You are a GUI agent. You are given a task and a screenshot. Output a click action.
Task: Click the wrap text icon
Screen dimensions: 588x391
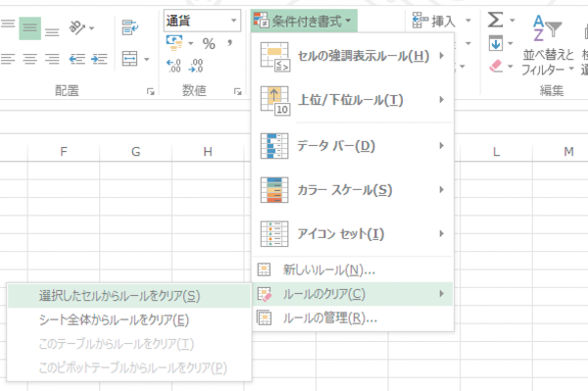129,27
